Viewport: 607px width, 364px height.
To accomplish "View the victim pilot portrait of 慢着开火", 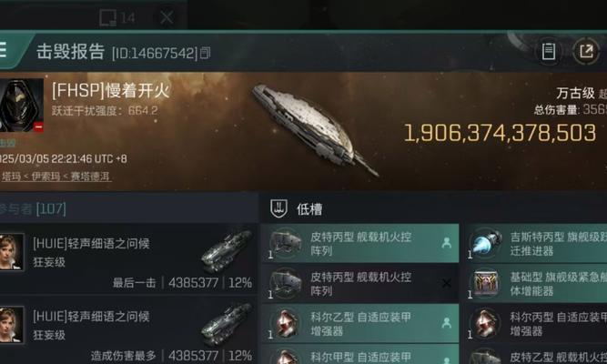I will click(x=21, y=106).
